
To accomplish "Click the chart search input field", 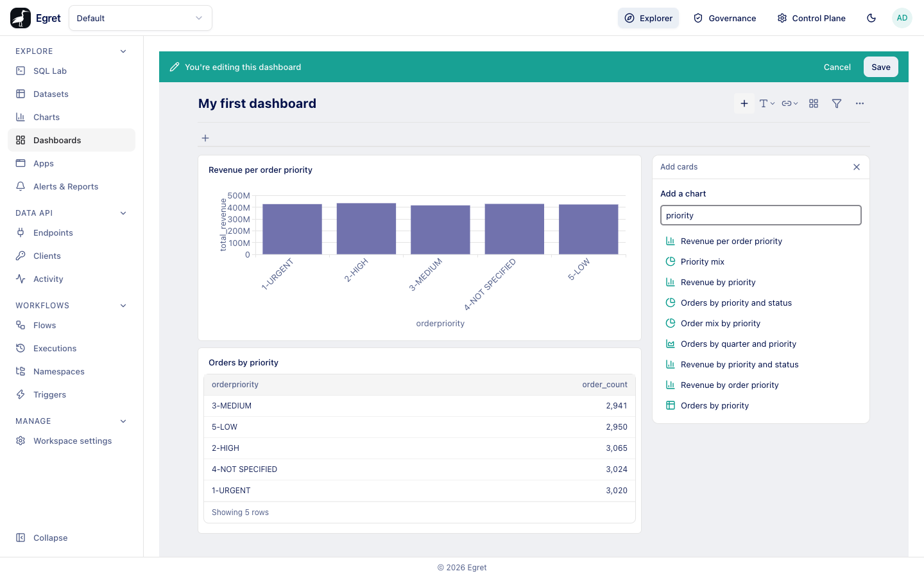I will (x=761, y=215).
